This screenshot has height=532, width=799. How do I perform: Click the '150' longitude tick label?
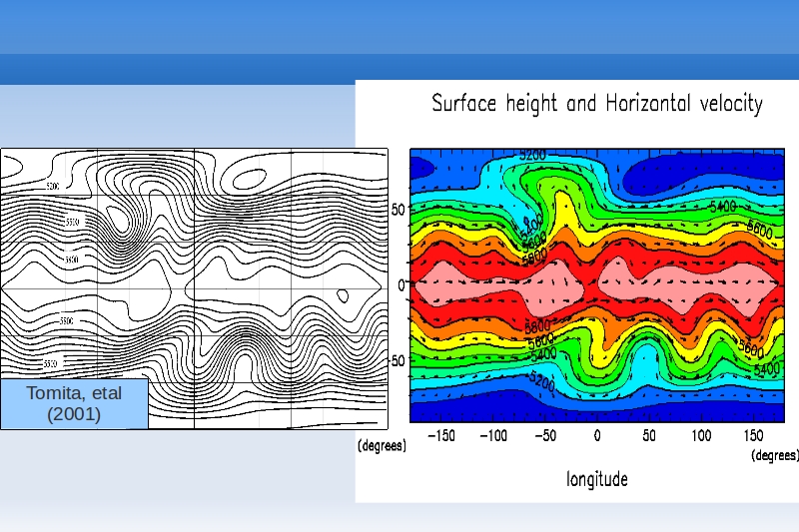[x=753, y=436]
